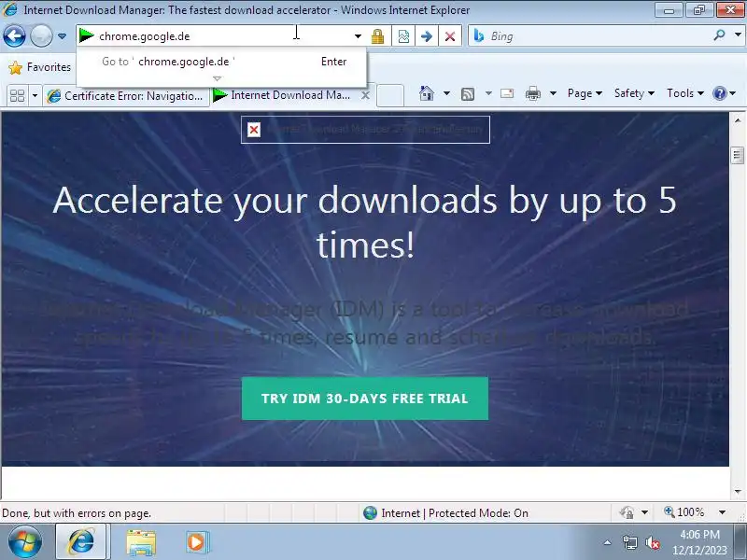Click the vertical scrollbar down arrow
The width and height of the screenshot is (747, 560).
tap(738, 492)
